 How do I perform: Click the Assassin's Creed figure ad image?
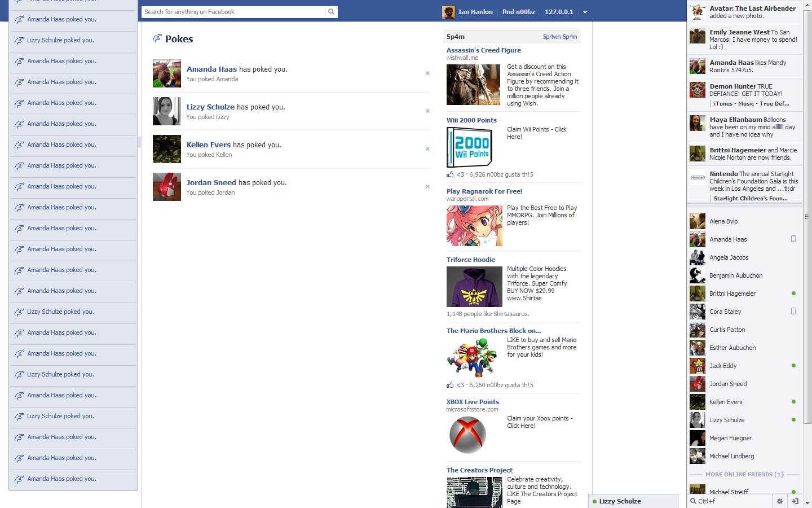click(x=474, y=85)
